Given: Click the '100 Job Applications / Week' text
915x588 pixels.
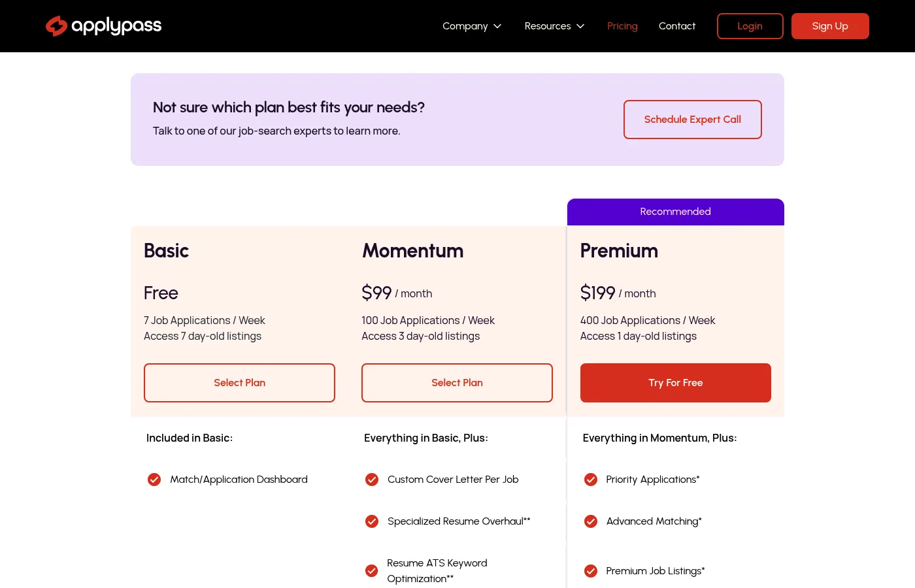Looking at the screenshot, I should (x=428, y=321).
